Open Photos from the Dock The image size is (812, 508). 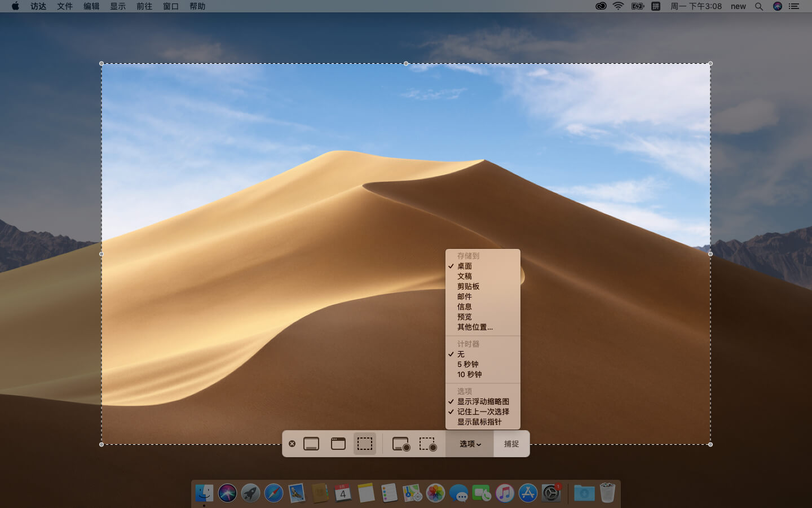tap(435, 493)
